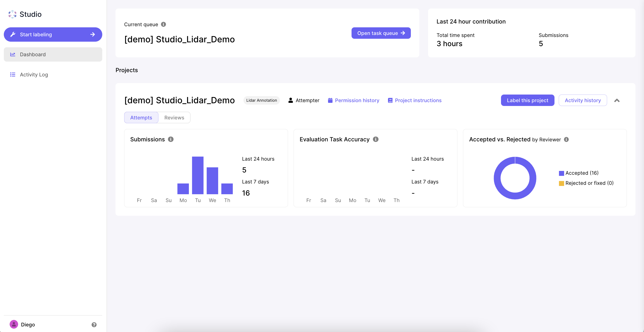Image resolution: width=644 pixels, height=332 pixels.
Task: Click info icon beside Current queue
Action: pos(163,24)
